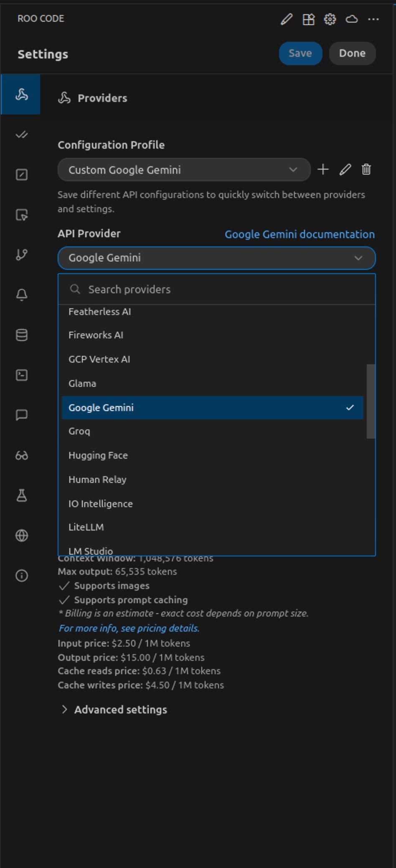This screenshot has height=868, width=396.
Task: Click the Done button
Action: pos(352,53)
